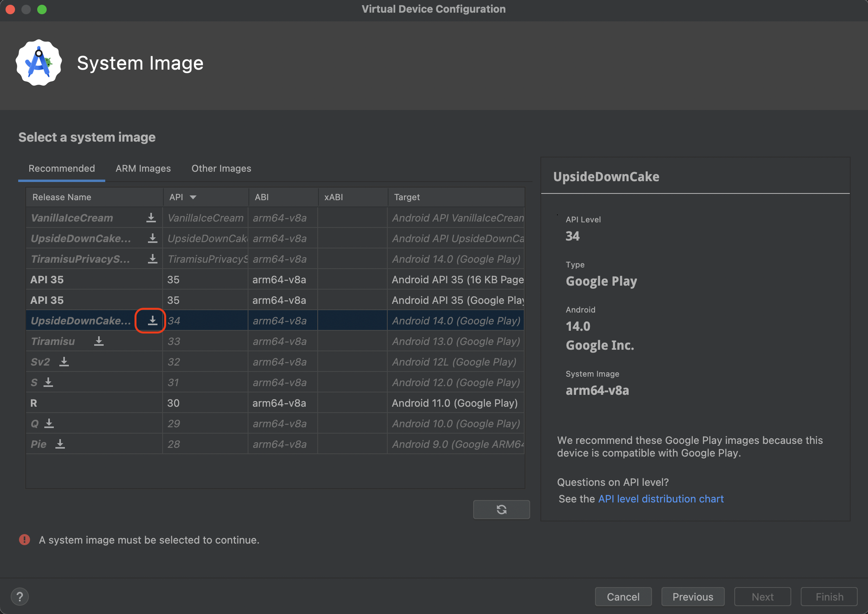Click the Next button
Viewport: 868px width, 614px height.
point(762,597)
